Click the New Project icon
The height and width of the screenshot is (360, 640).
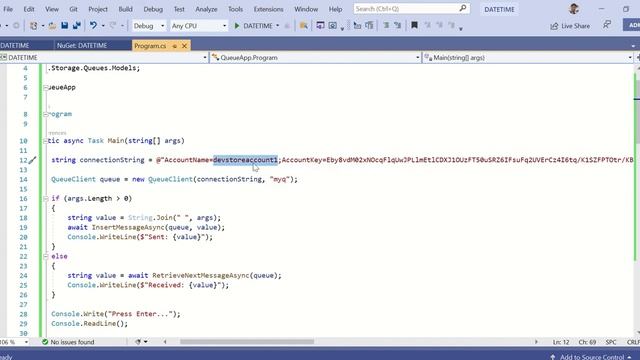pos(33,25)
